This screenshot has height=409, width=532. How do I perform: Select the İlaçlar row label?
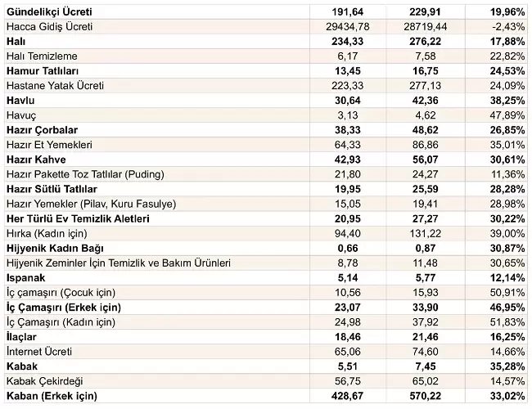click(21, 337)
